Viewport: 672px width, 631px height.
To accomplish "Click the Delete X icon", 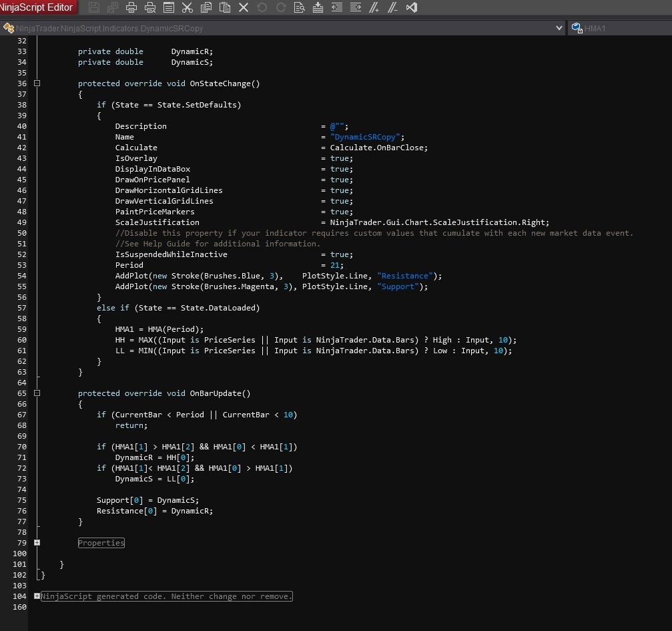I will [x=244, y=8].
